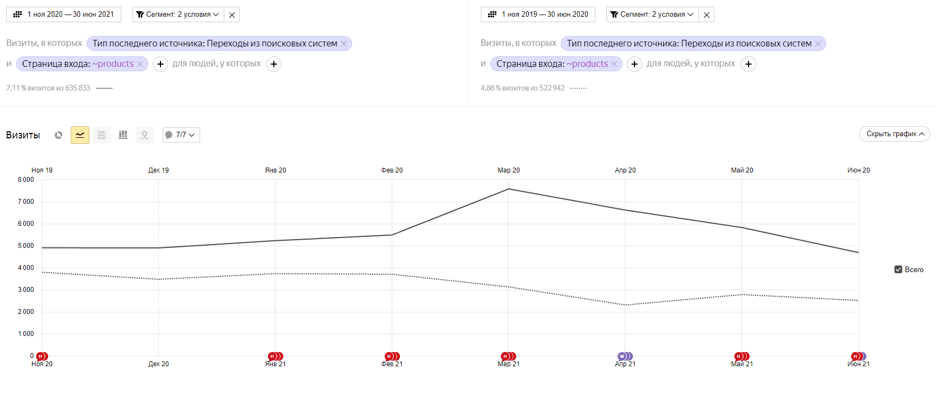The height and width of the screenshot is (394, 936).
Task: Clear the right segment with X button
Action: (706, 14)
